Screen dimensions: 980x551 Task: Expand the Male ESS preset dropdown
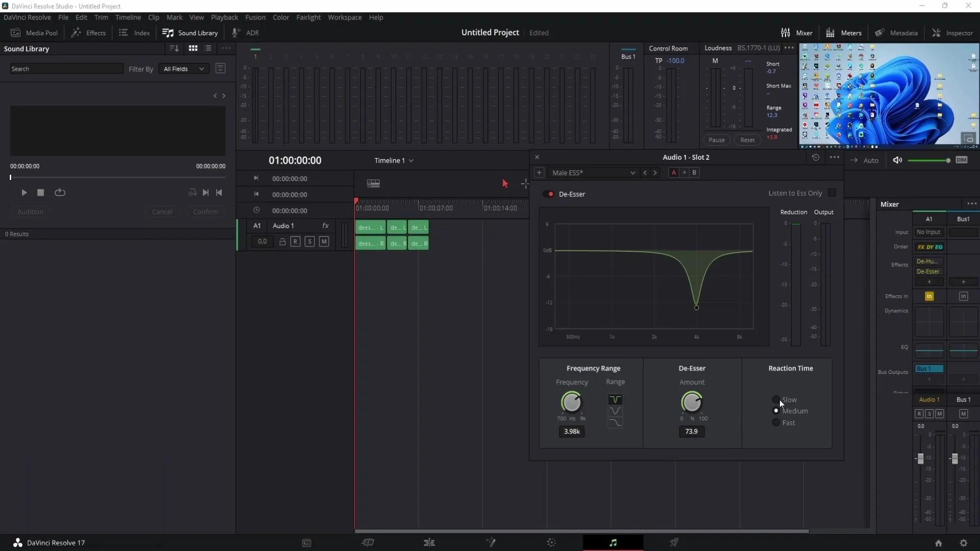(x=631, y=173)
